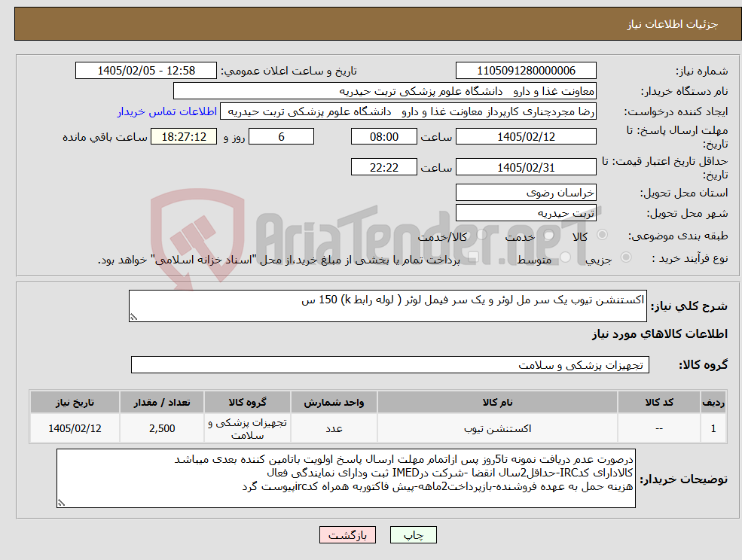Select the خدمت radio button

548,235
